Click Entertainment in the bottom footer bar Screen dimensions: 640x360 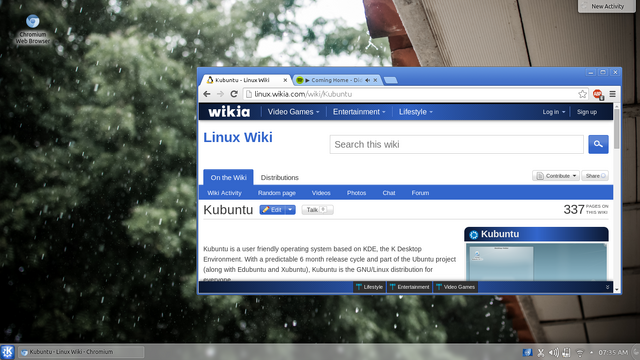click(409, 287)
